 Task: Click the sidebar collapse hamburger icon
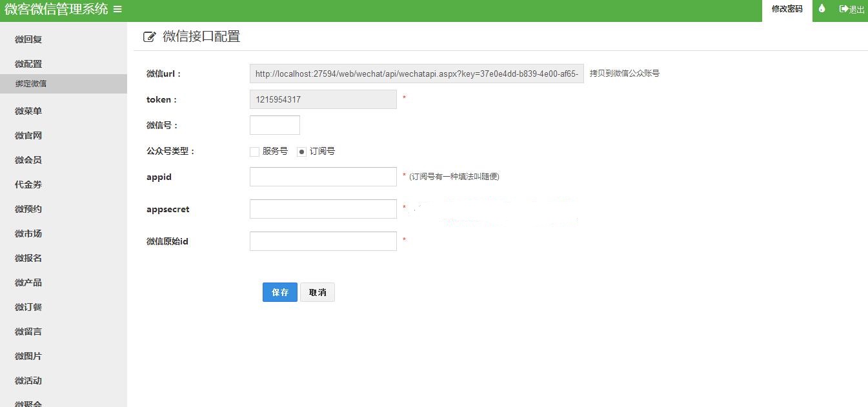pos(116,10)
